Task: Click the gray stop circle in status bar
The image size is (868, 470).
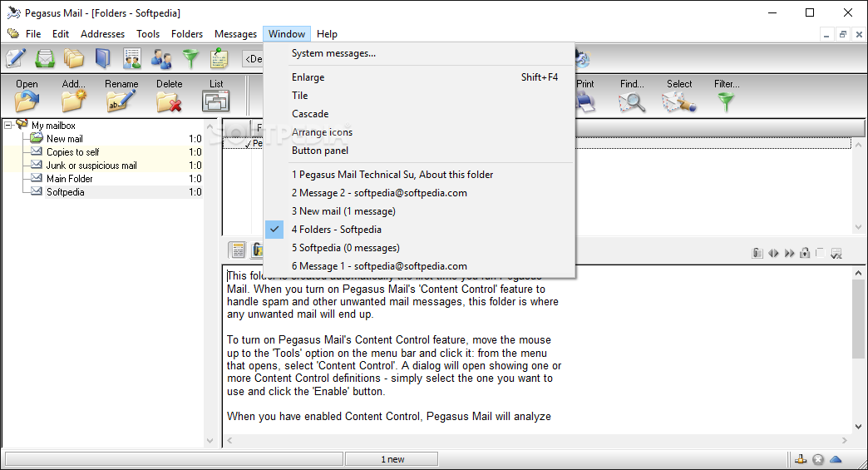Action: (818, 459)
